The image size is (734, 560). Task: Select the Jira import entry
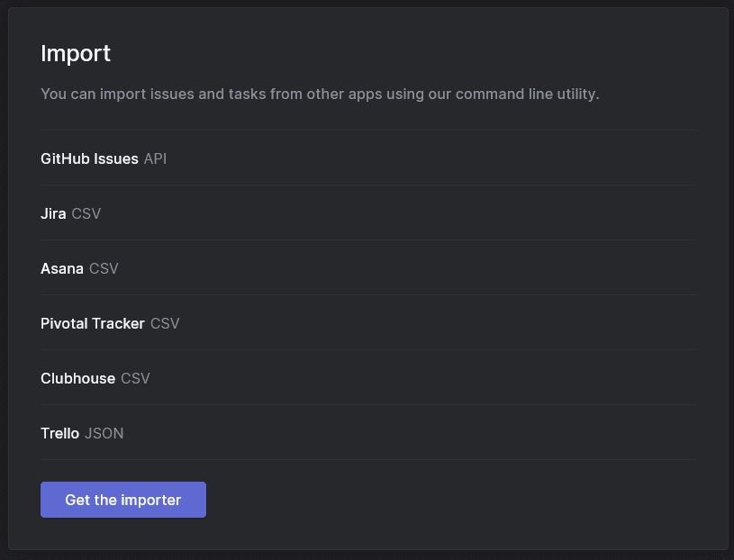[368, 212]
